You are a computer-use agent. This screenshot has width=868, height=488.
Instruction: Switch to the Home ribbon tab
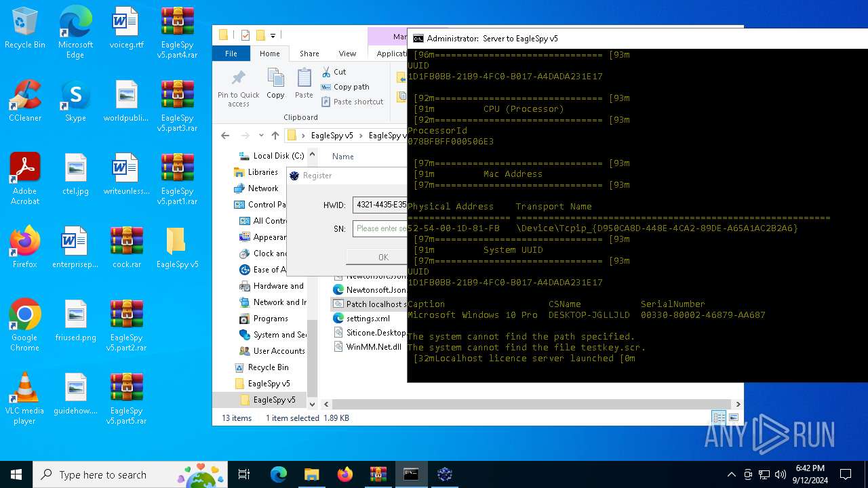tap(269, 54)
